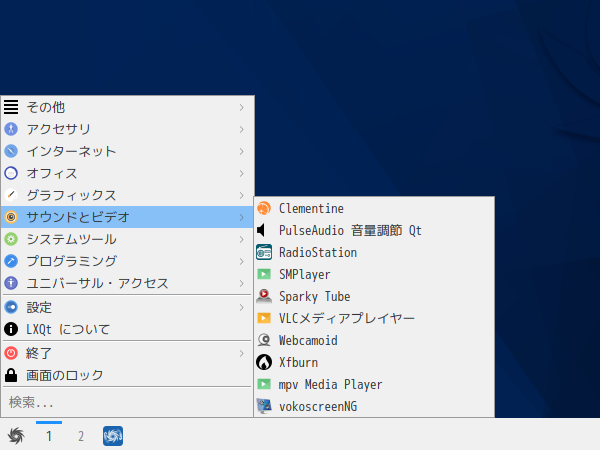Viewport: 600px width, 450px height.
Task: Click the RadioStation radio icon
Action: [264, 253]
